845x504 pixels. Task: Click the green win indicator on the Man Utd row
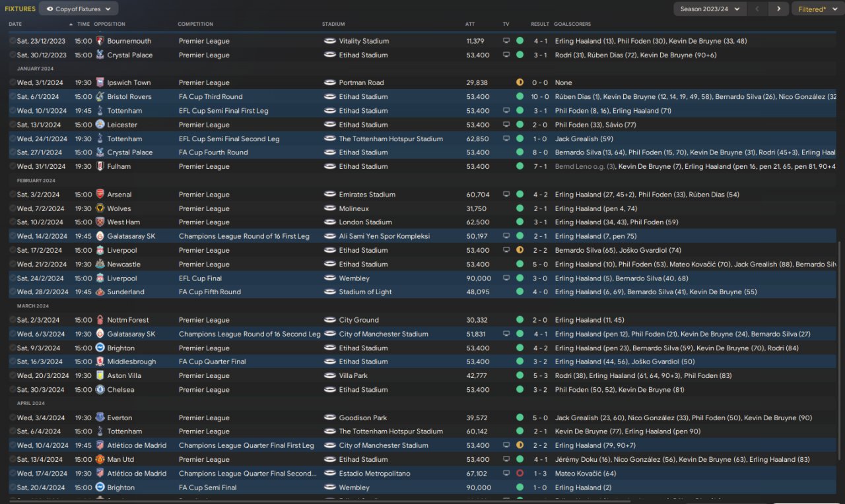tap(520, 459)
